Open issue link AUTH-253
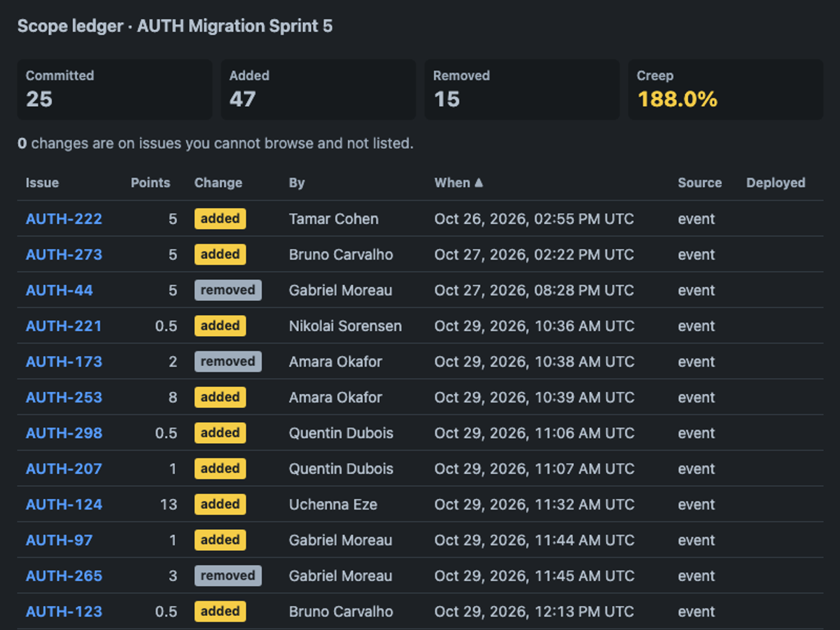 (64, 398)
